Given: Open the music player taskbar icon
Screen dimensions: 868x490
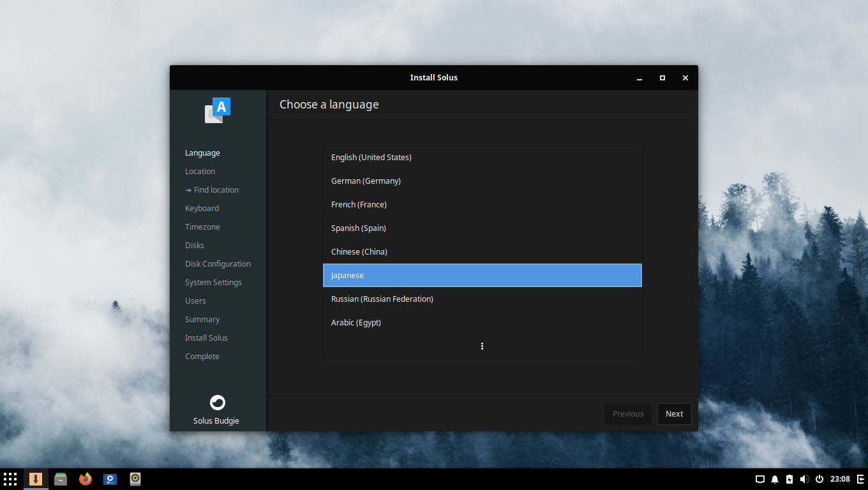Looking at the screenshot, I should [x=135, y=479].
